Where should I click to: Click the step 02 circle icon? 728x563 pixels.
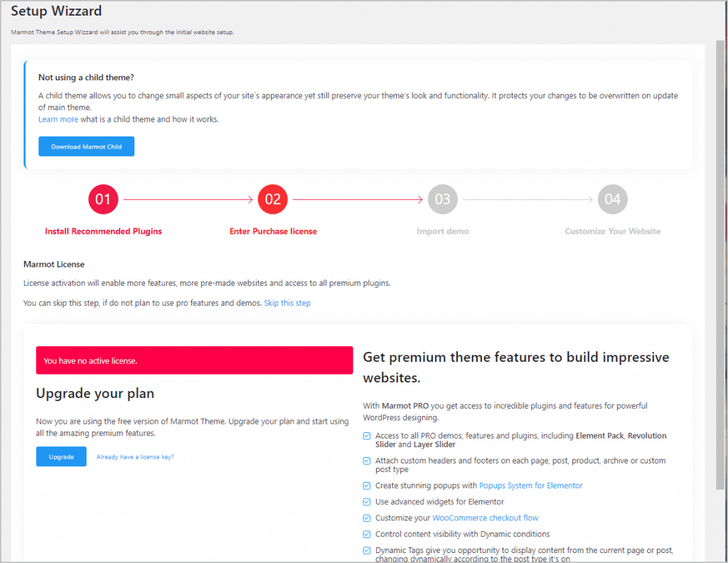tap(273, 200)
